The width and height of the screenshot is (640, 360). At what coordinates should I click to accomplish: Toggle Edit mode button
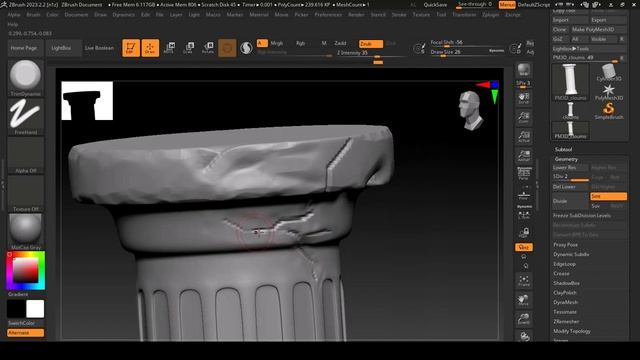[131, 48]
